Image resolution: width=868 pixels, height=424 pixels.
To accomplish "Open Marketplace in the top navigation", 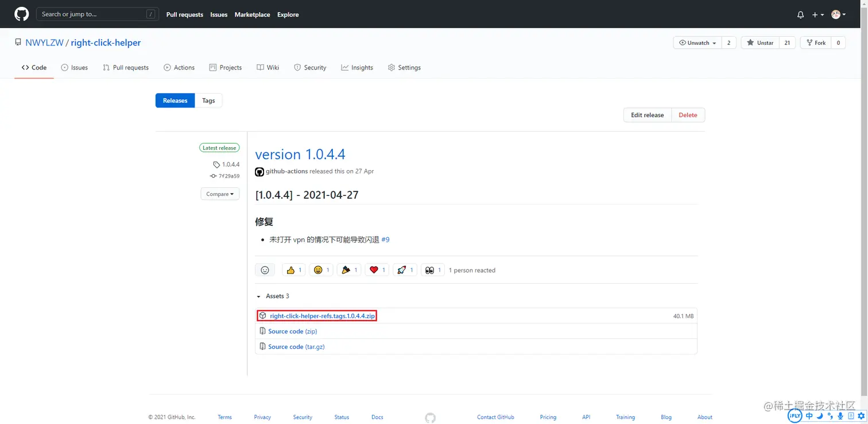I will click(252, 15).
